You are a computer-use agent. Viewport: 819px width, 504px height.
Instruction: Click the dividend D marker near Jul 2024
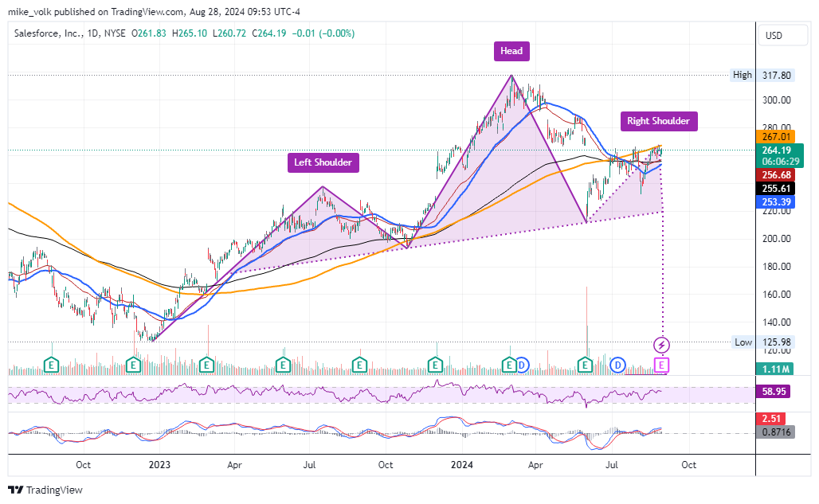click(618, 365)
